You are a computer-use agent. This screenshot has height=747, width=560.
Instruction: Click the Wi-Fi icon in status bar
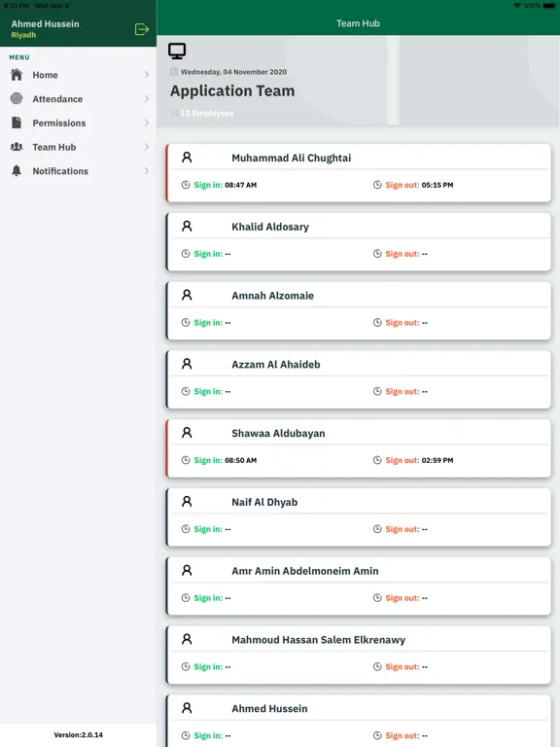(517, 6)
